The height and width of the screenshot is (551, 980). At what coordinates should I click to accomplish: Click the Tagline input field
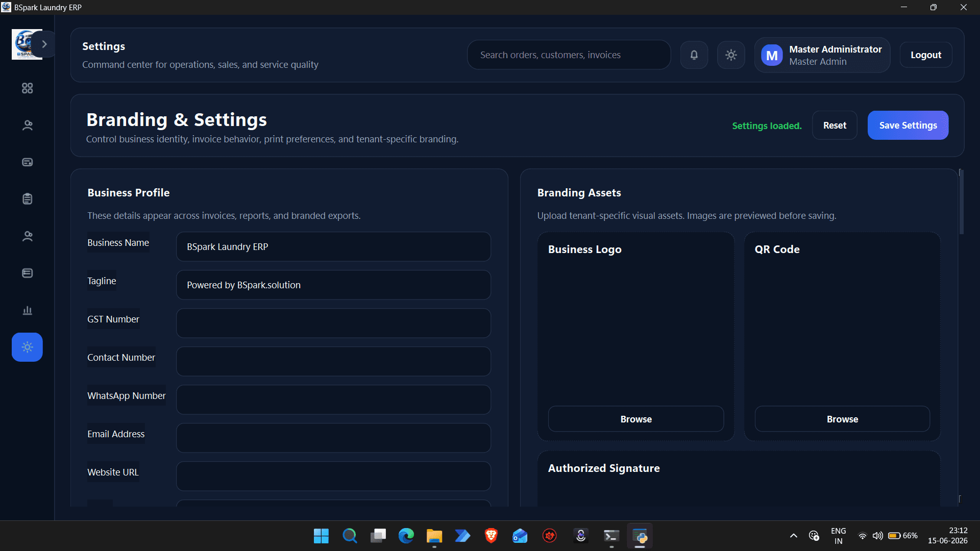333,285
